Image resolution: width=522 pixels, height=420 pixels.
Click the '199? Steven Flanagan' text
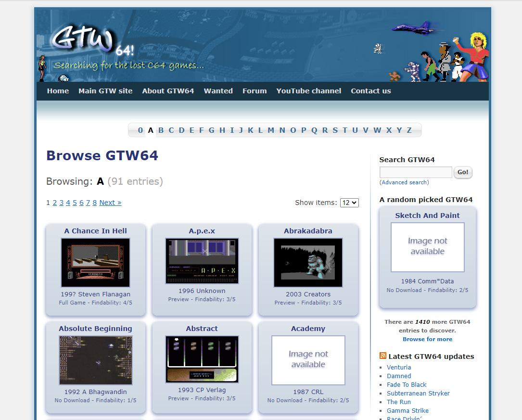pos(96,294)
